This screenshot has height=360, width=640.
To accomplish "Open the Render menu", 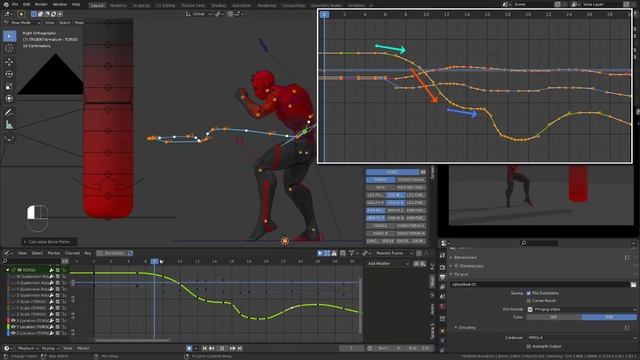I will point(41,4).
